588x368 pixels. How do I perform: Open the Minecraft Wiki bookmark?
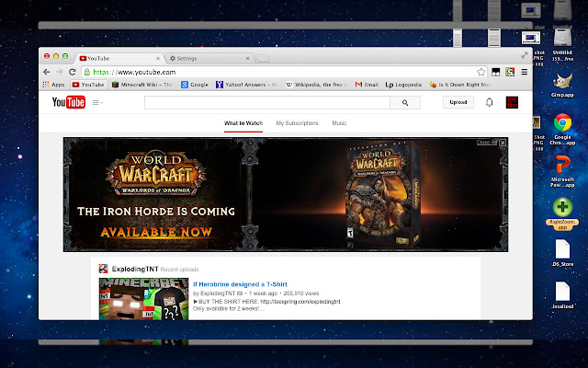click(142, 85)
